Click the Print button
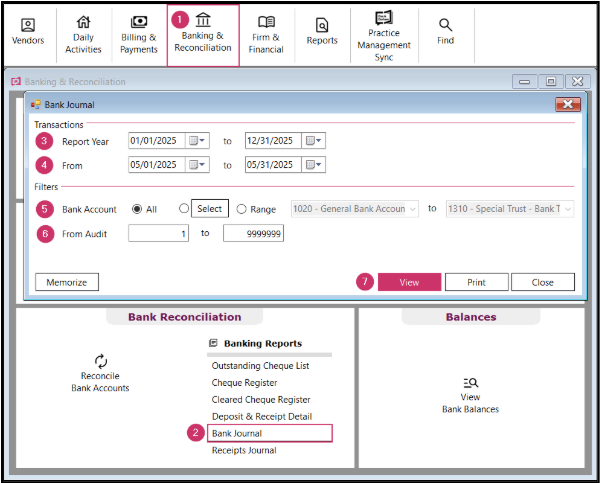Image resolution: width=600 pixels, height=483 pixels. tap(477, 282)
